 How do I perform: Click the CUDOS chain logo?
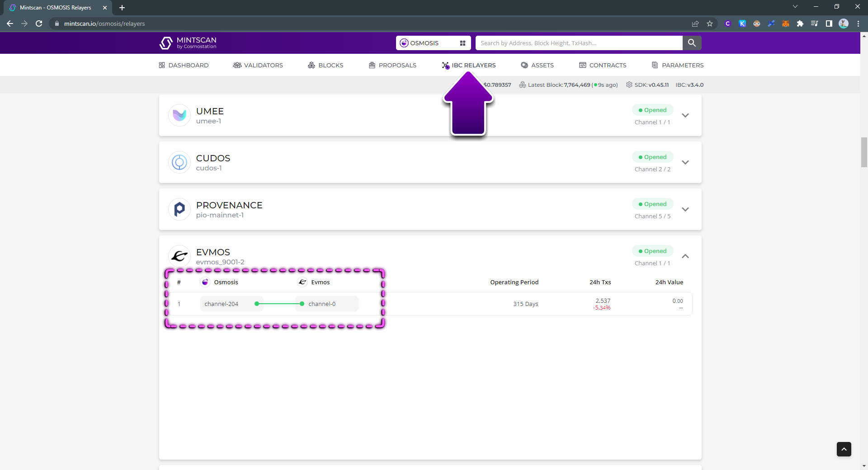tap(179, 162)
